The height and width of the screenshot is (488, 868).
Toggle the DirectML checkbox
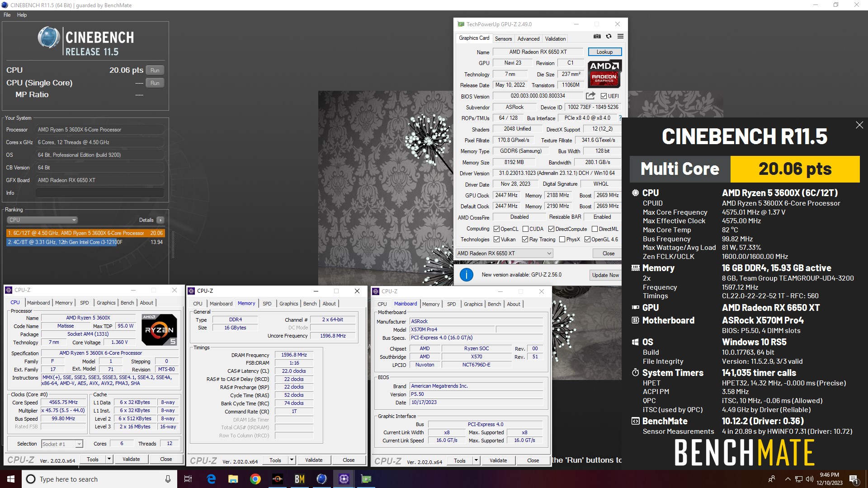pos(594,229)
